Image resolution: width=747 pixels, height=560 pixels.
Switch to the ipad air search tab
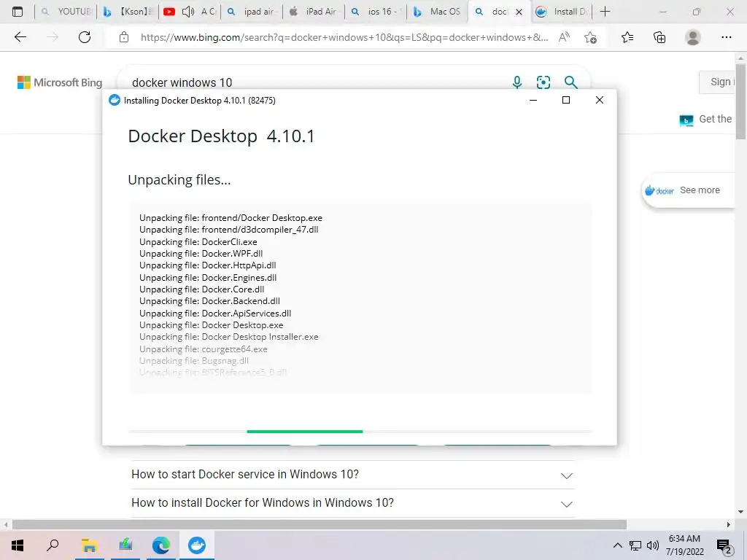252,12
